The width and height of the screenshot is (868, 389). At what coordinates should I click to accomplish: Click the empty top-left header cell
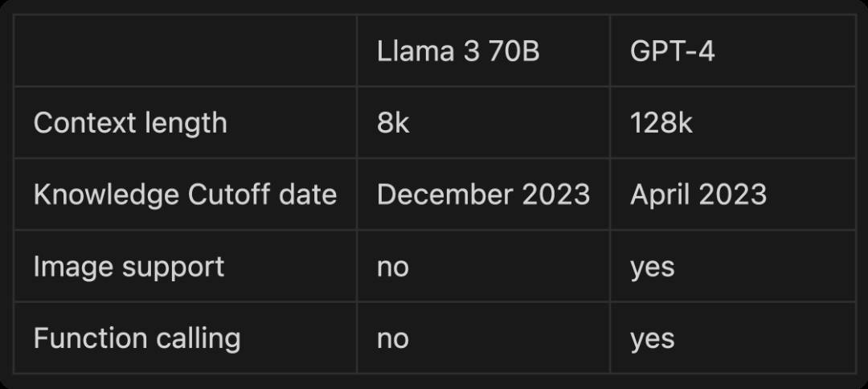tap(185, 51)
